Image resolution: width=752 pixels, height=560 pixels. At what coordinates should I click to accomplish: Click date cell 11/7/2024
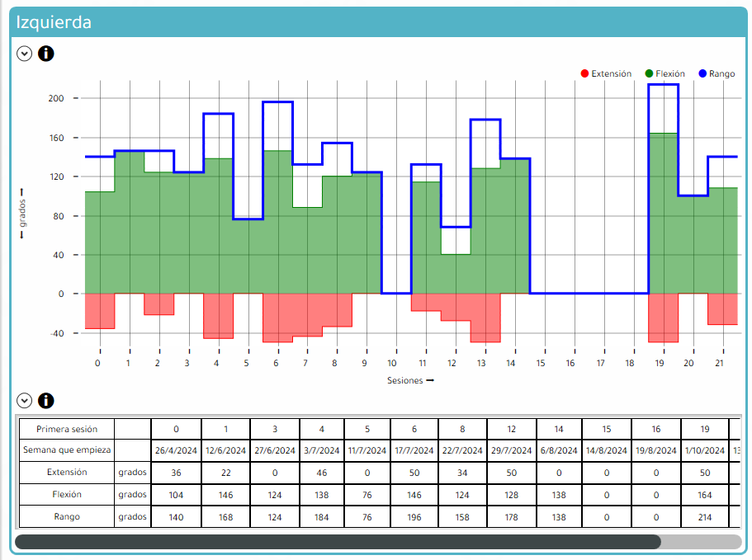367,450
